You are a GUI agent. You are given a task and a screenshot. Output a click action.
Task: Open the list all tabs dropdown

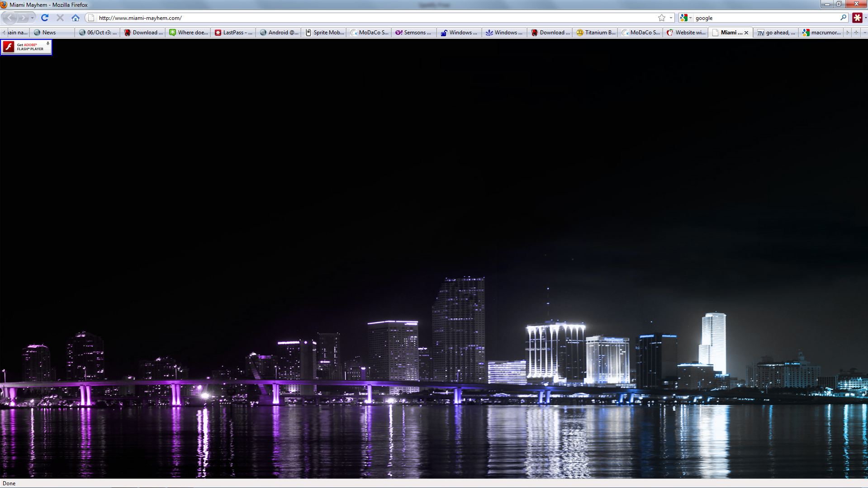click(864, 33)
